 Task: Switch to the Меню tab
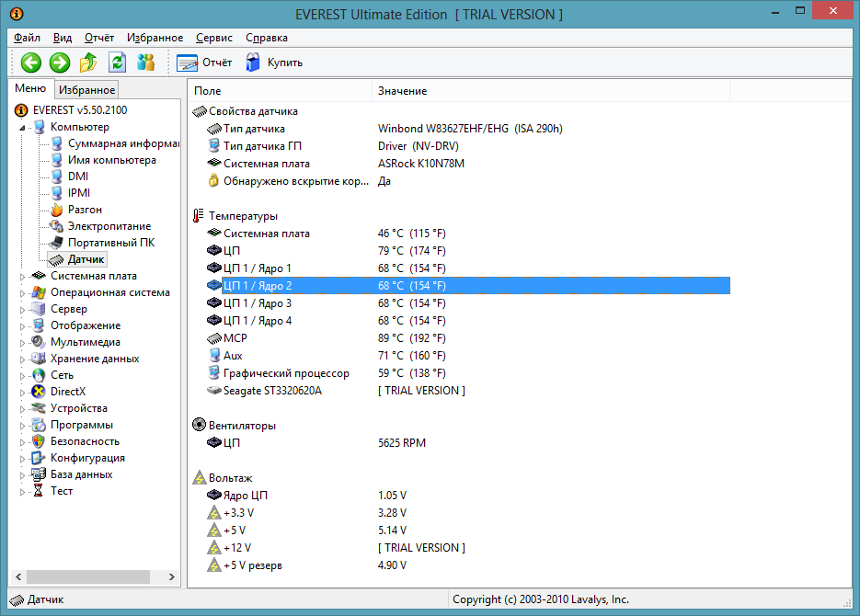pos(30,88)
